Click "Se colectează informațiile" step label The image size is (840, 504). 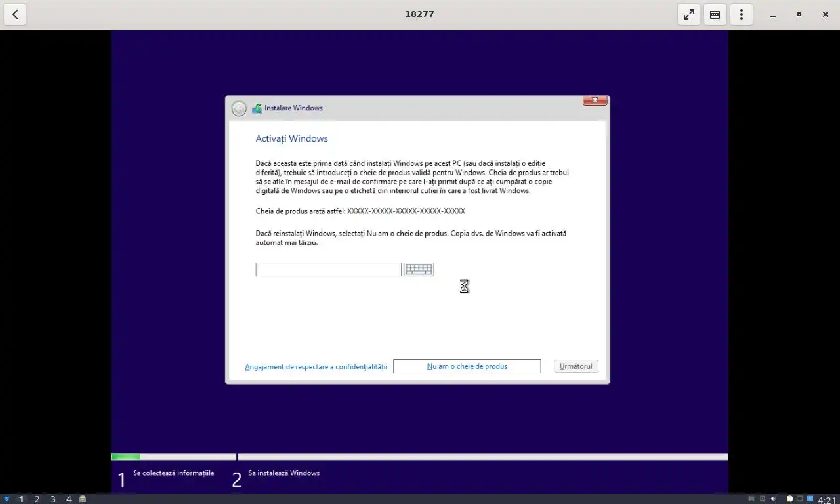[x=173, y=473]
